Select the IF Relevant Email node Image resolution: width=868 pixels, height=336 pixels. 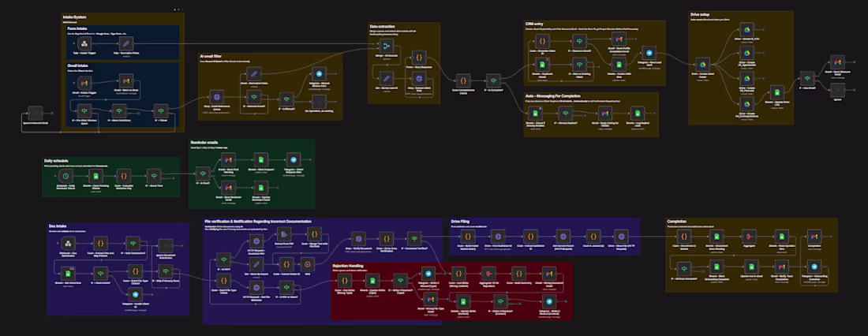click(x=253, y=99)
